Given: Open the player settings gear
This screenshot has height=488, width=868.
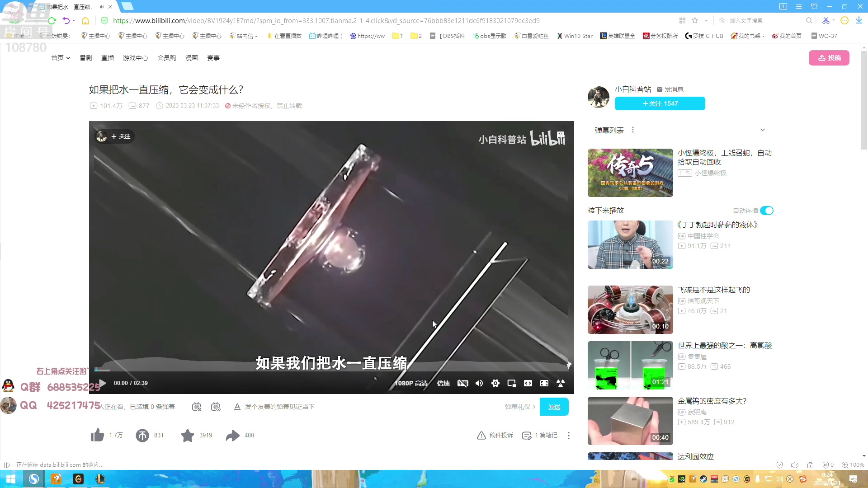Looking at the screenshot, I should (x=495, y=383).
